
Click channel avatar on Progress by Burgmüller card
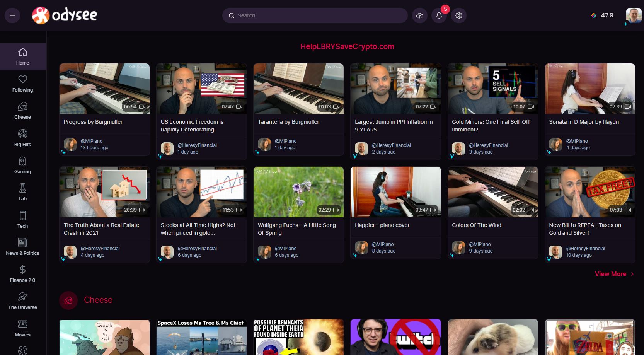70,145
